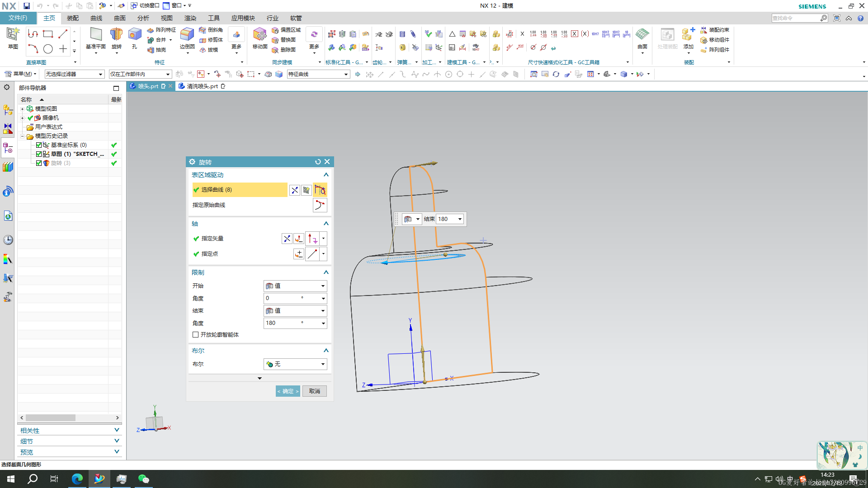Toggle the 基准坐标系 (0) checkbox
Viewport: 868px width, 488px height.
[x=39, y=145]
